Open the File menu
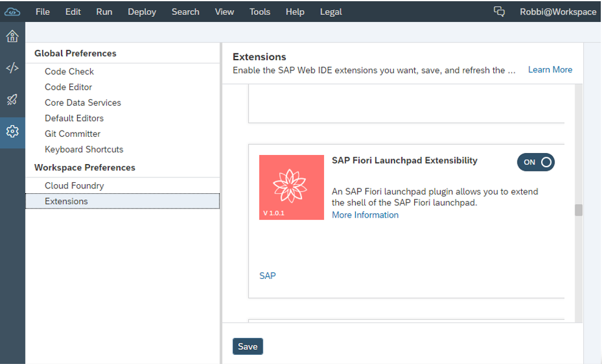Image resolution: width=602 pixels, height=364 pixels. tap(43, 12)
